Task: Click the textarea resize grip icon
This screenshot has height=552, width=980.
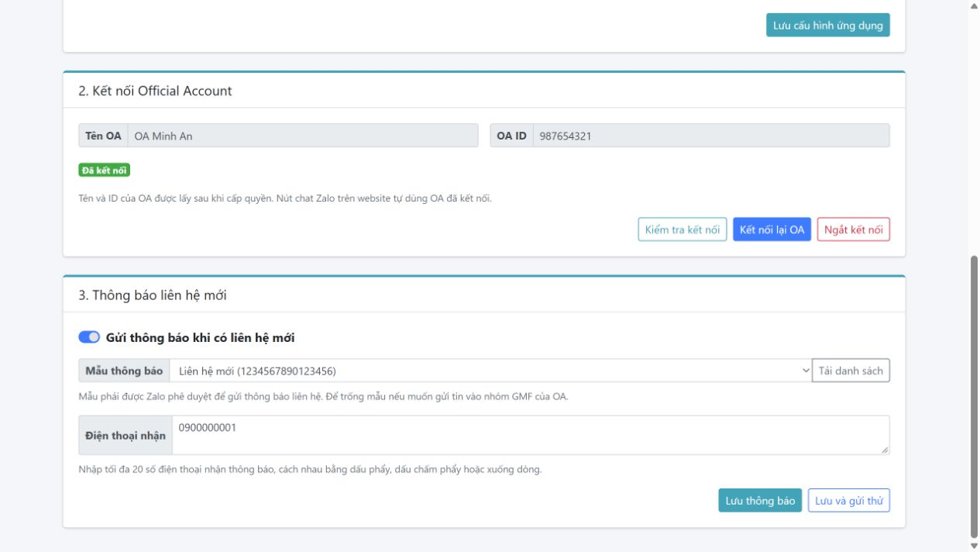Action: pyautogui.click(x=885, y=449)
